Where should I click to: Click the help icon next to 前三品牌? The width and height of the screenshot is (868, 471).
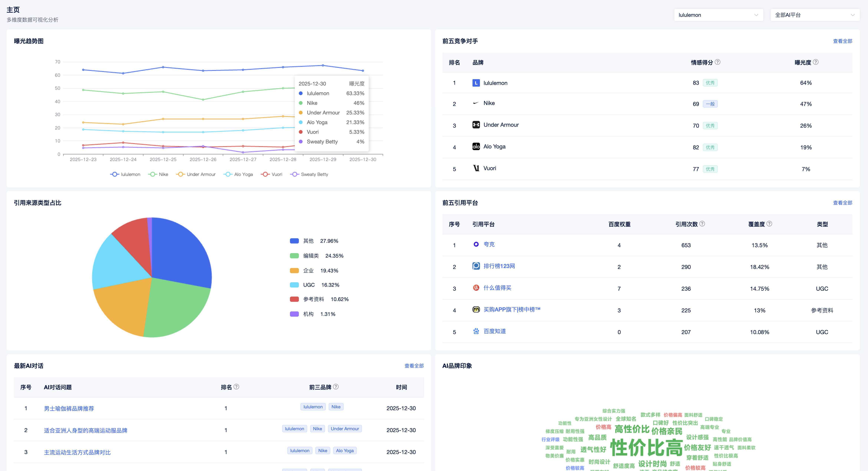336,387
